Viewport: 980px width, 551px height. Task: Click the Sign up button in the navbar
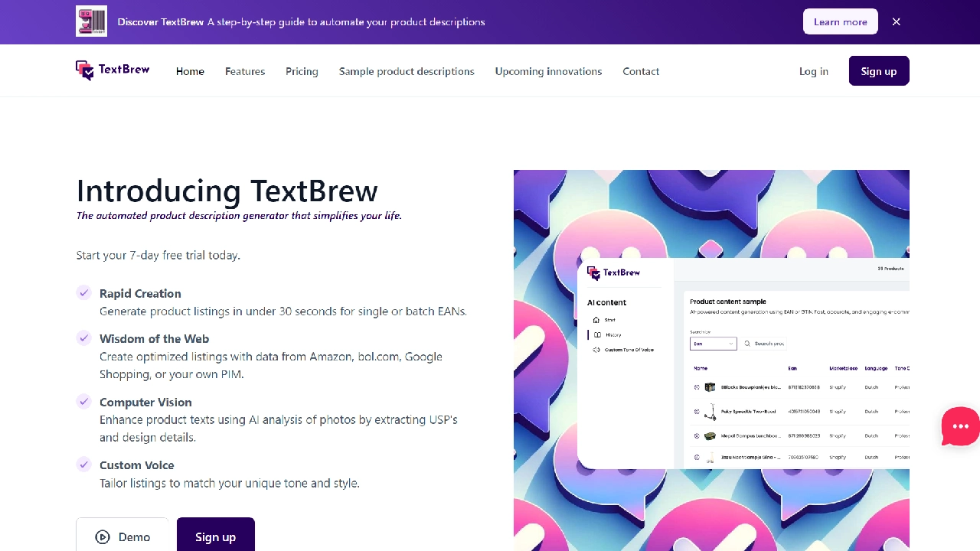tap(878, 70)
